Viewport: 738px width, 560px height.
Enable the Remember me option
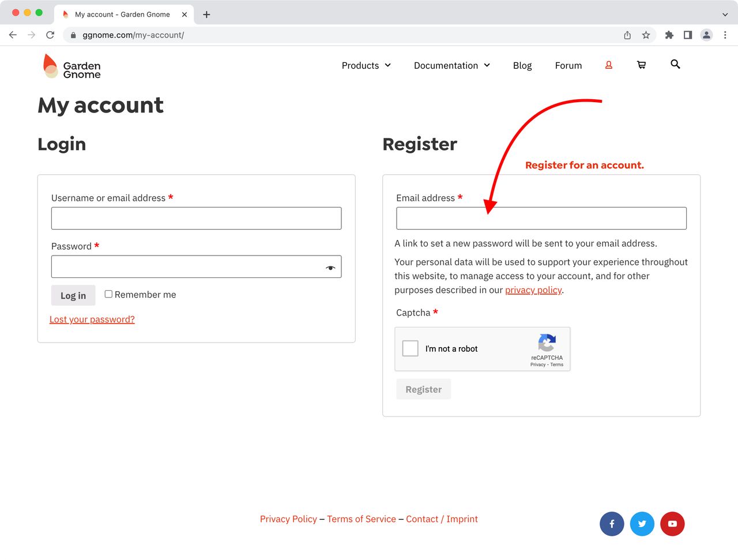(108, 294)
